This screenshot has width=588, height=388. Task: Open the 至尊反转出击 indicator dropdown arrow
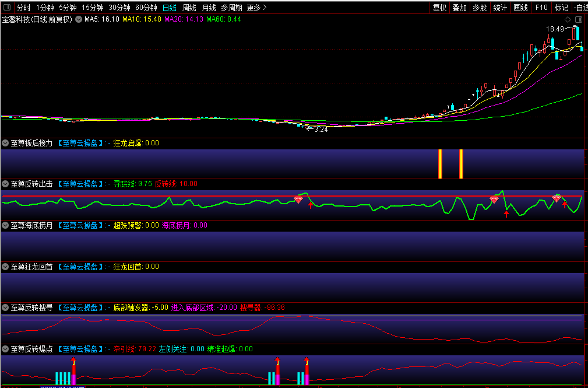[6, 184]
